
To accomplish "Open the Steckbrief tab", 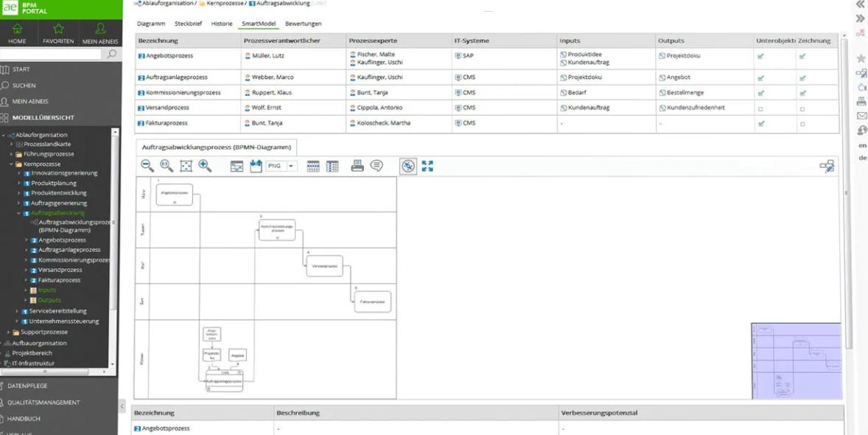I will coord(188,24).
